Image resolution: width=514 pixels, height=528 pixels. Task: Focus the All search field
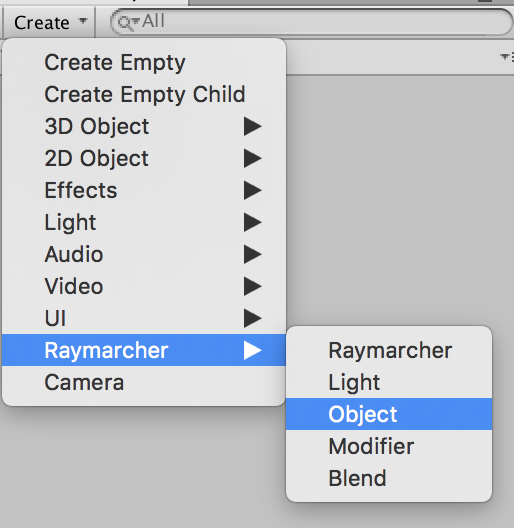[x=312, y=22]
